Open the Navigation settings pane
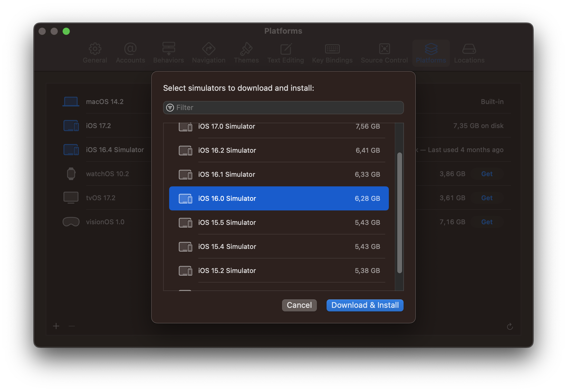This screenshot has width=567, height=392. point(209,53)
